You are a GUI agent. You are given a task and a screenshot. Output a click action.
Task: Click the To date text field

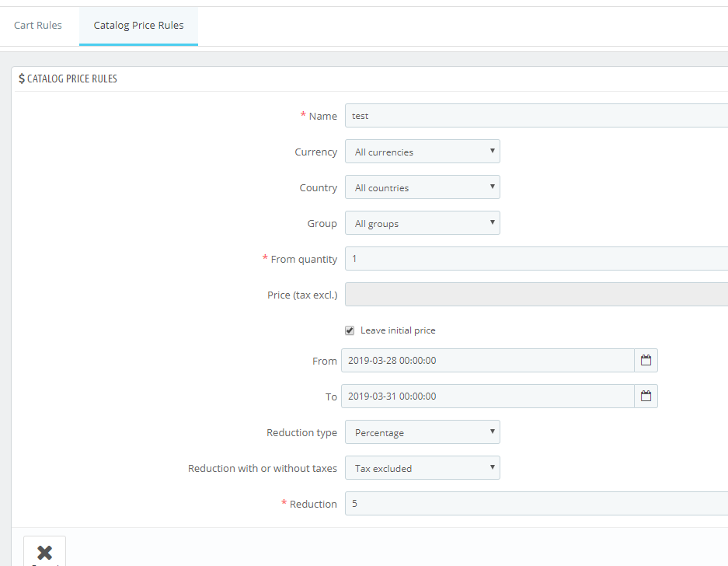(x=488, y=397)
